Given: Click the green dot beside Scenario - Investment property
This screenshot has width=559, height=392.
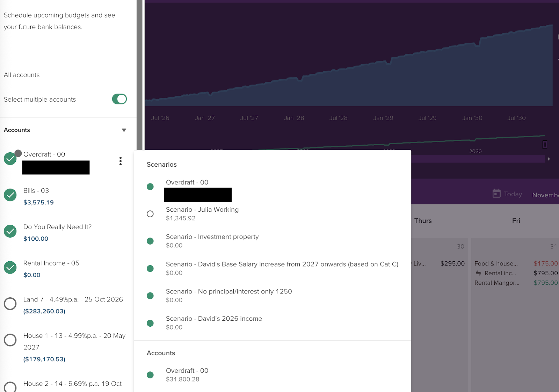Looking at the screenshot, I should [150, 241].
